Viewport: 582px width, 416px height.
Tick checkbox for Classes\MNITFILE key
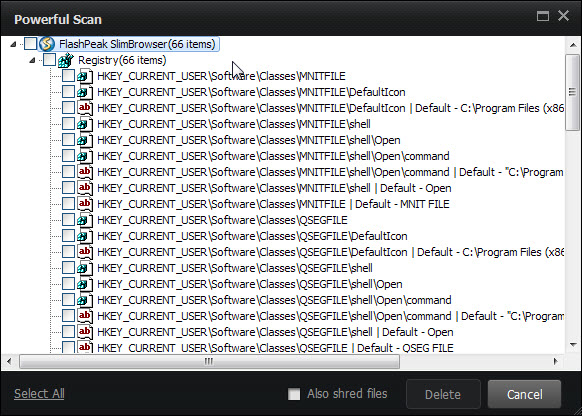click(x=68, y=76)
